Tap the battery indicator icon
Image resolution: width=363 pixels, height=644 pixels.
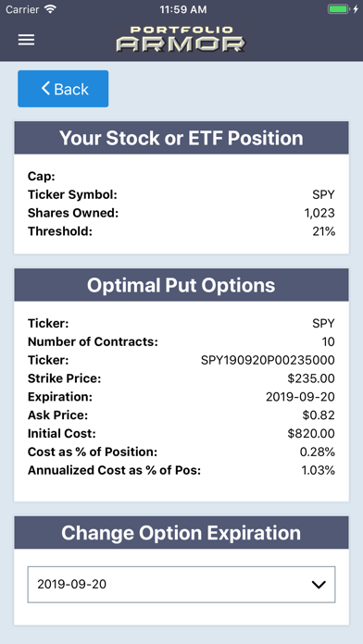click(x=339, y=9)
